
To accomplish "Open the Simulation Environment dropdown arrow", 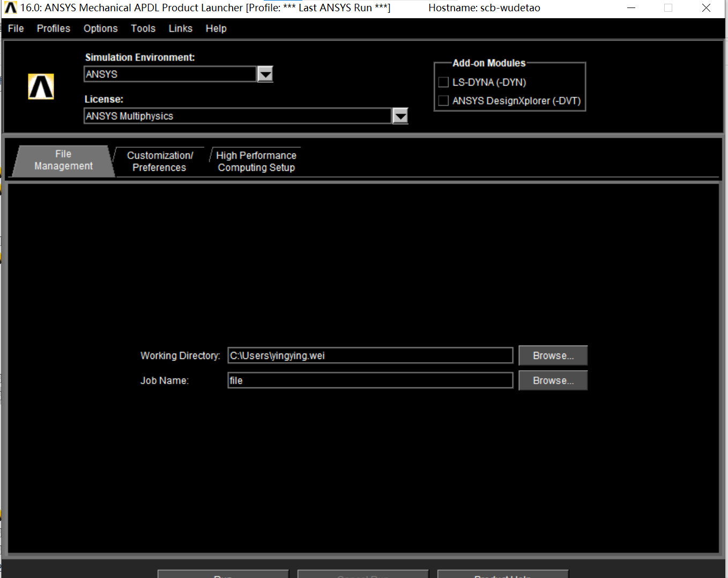I will (x=265, y=74).
